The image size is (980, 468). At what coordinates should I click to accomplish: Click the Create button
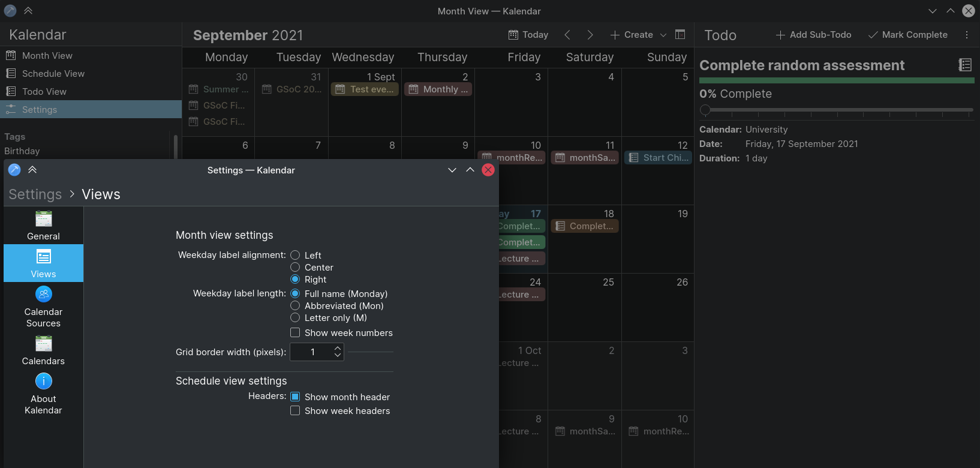tap(632, 35)
